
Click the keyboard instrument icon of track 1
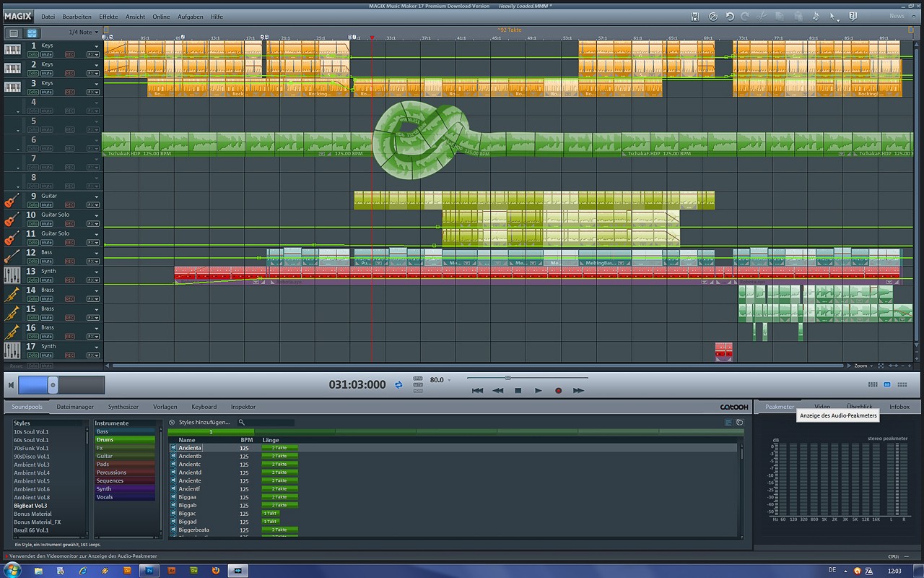pos(12,49)
